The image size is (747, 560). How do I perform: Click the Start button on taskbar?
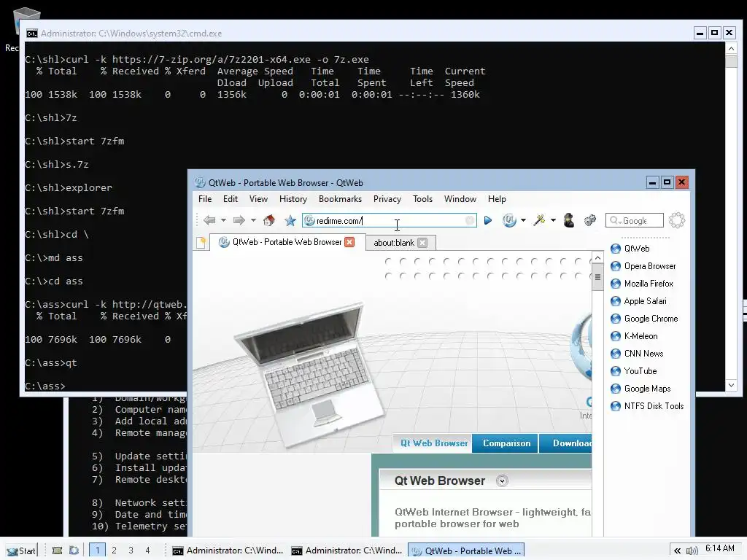pos(21,551)
